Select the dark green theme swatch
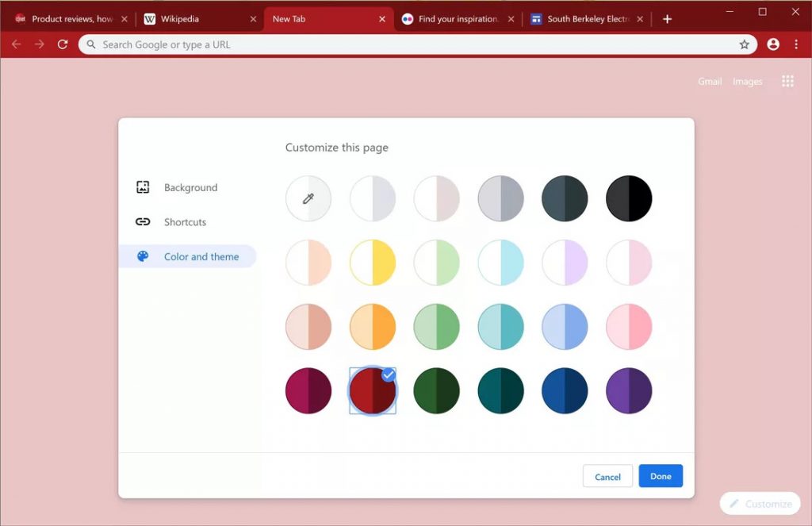Image resolution: width=812 pixels, height=526 pixels. pos(436,390)
